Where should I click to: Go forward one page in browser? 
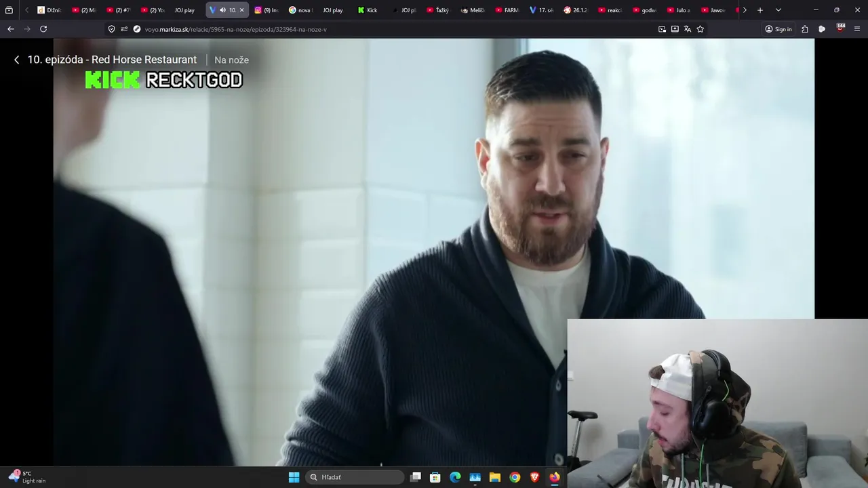tap(27, 29)
